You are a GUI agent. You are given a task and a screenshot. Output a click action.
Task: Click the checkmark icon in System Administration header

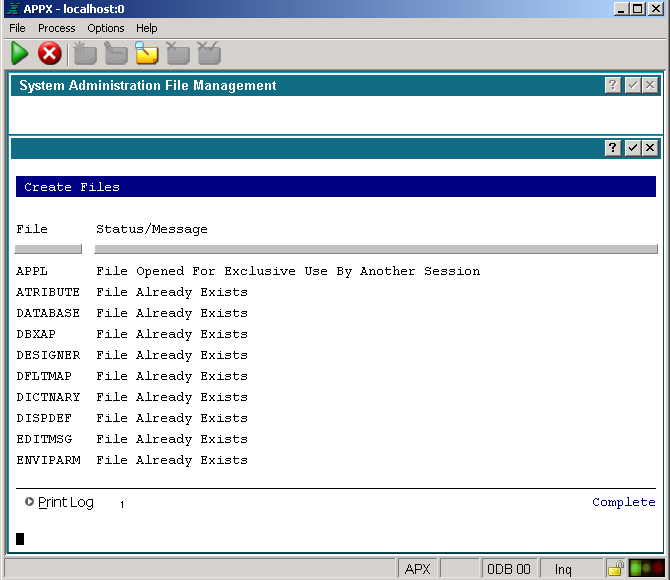click(632, 85)
